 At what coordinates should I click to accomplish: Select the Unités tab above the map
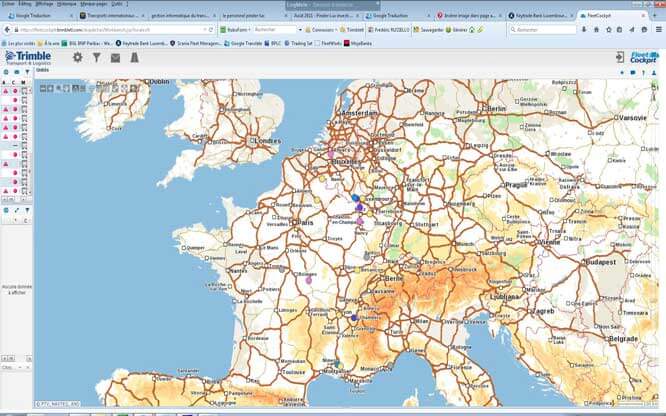pyautogui.click(x=42, y=70)
